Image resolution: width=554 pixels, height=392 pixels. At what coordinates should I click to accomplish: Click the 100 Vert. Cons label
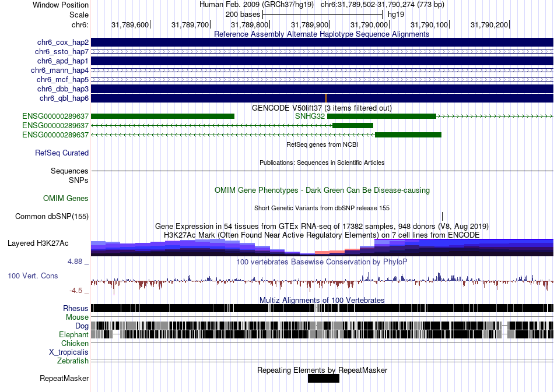pyautogui.click(x=33, y=276)
